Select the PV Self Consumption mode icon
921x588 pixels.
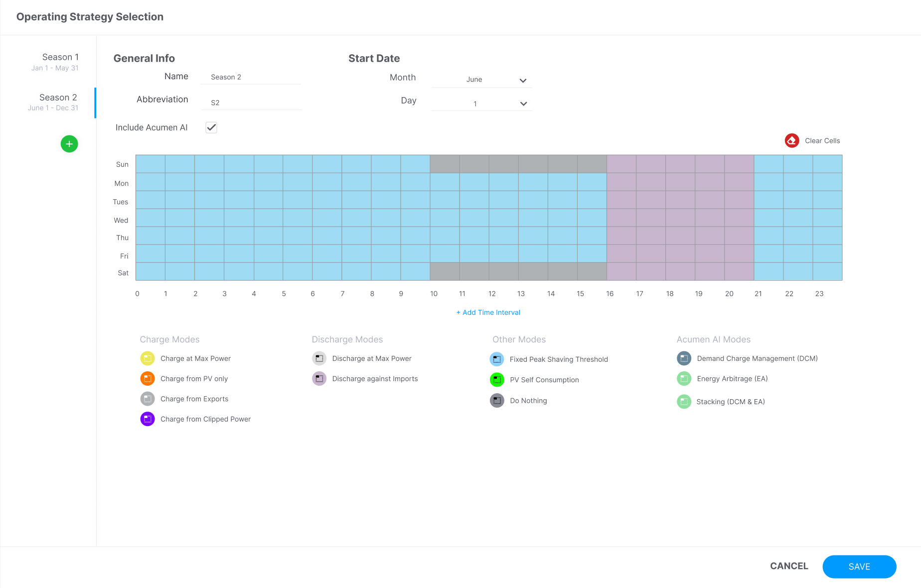(x=496, y=379)
